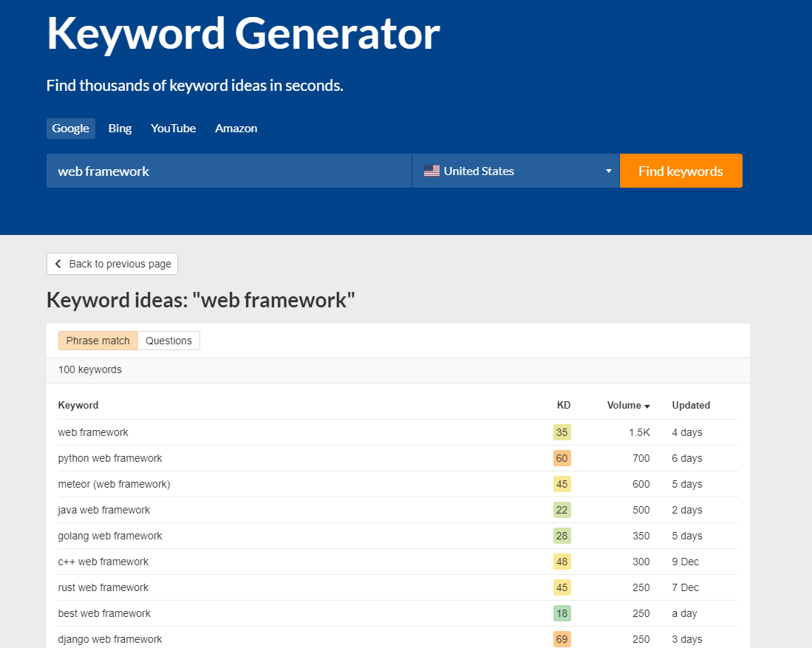Click the Volume sort arrow icon
Screen dimensions: 812x648
point(647,406)
